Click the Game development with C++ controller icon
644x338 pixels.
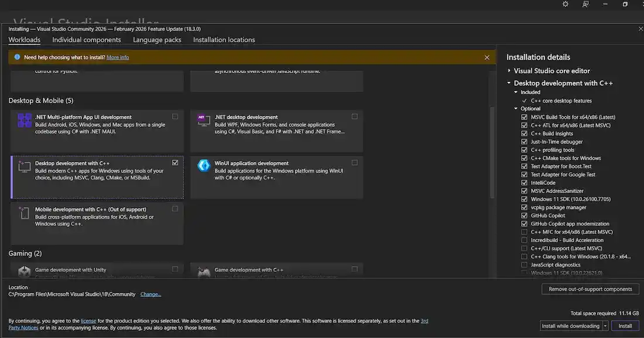pyautogui.click(x=204, y=271)
